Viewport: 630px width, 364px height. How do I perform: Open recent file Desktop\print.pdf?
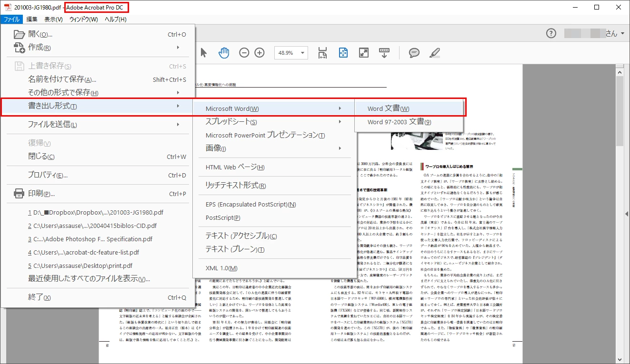[98, 266]
